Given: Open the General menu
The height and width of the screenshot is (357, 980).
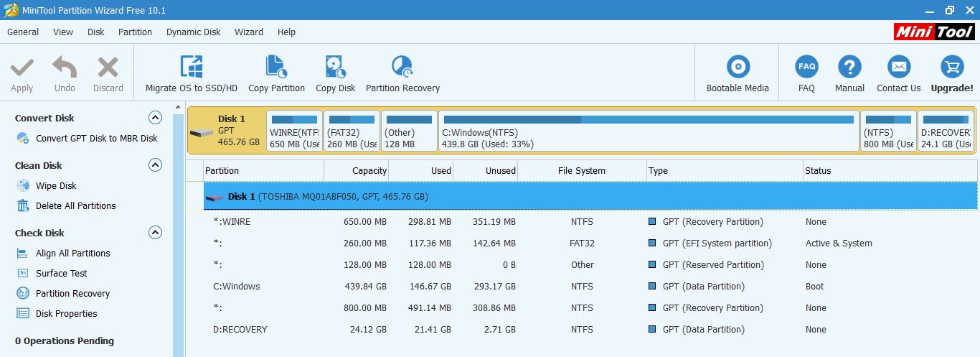Looking at the screenshot, I should [x=23, y=32].
